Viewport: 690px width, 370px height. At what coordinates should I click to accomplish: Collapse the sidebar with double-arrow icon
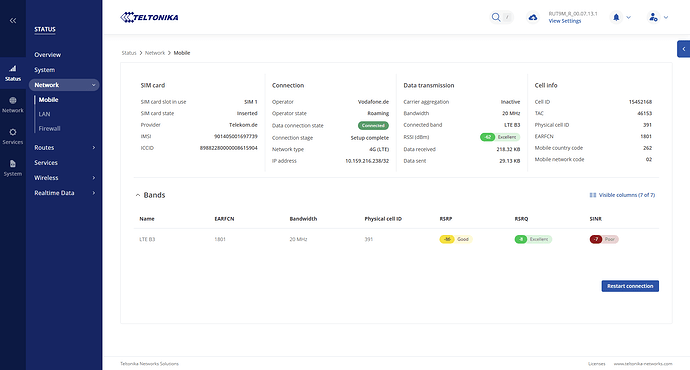click(x=13, y=20)
